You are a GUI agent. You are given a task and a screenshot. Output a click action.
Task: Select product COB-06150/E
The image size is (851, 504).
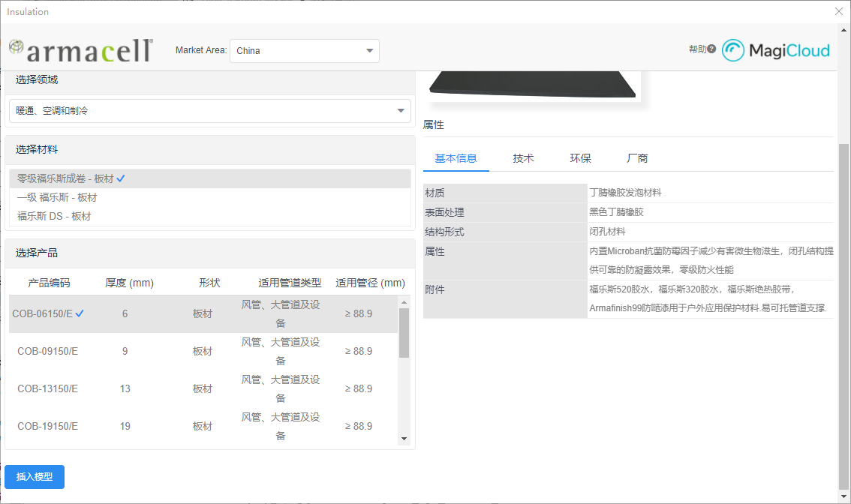(203, 313)
